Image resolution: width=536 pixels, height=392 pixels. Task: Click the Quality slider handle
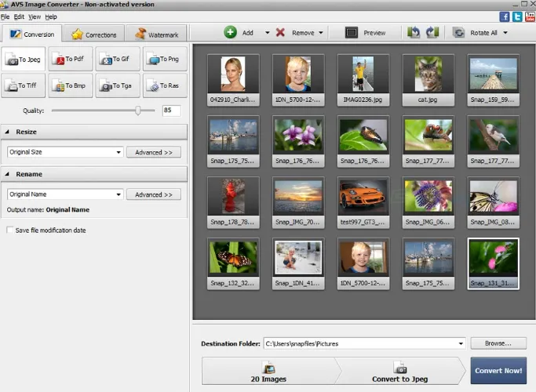[138, 111]
